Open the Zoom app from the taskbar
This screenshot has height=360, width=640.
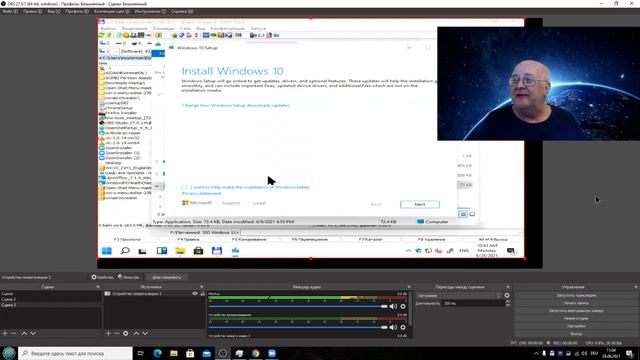point(272,353)
